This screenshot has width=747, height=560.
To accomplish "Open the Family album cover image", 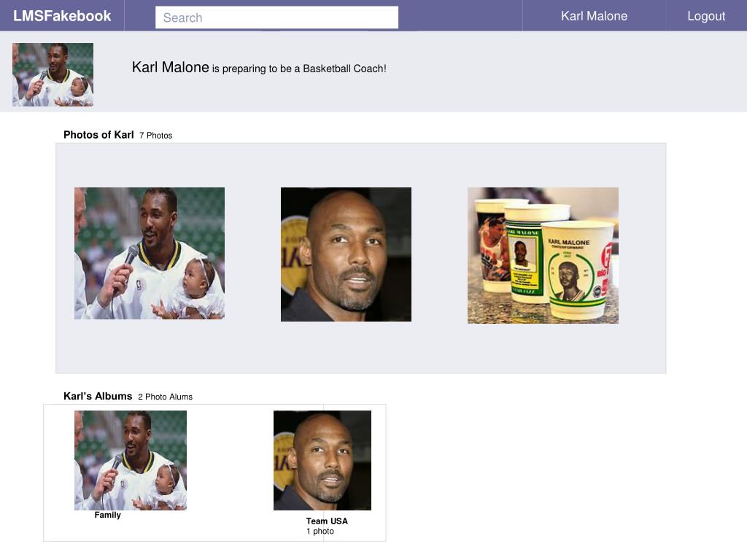I will (131, 461).
